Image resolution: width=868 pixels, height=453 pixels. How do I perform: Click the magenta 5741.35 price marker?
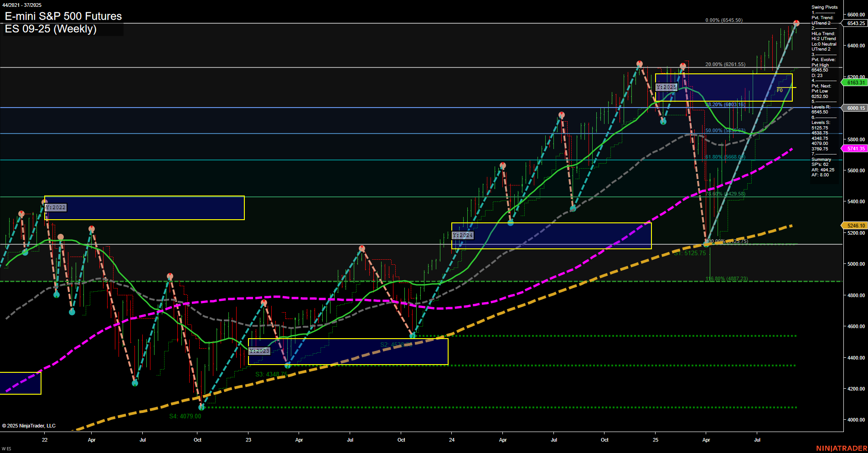(854, 148)
